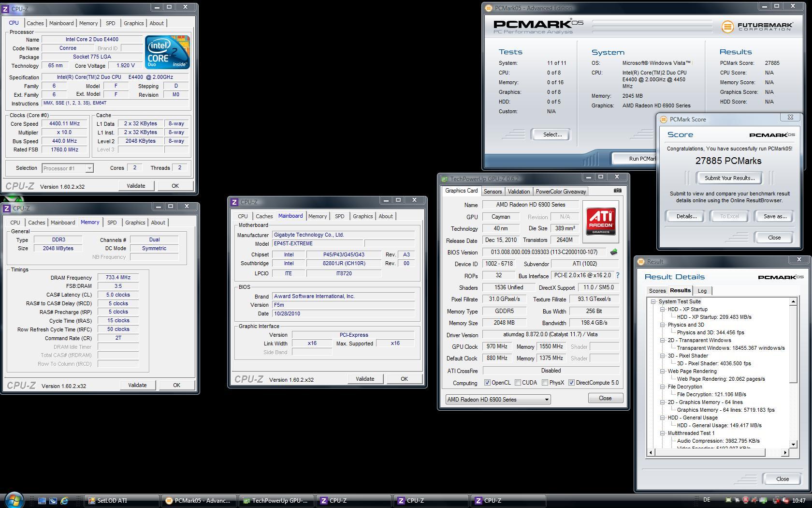Click OK in the Mainboard CPU-Z window
812x508 pixels.
pyautogui.click(x=404, y=379)
